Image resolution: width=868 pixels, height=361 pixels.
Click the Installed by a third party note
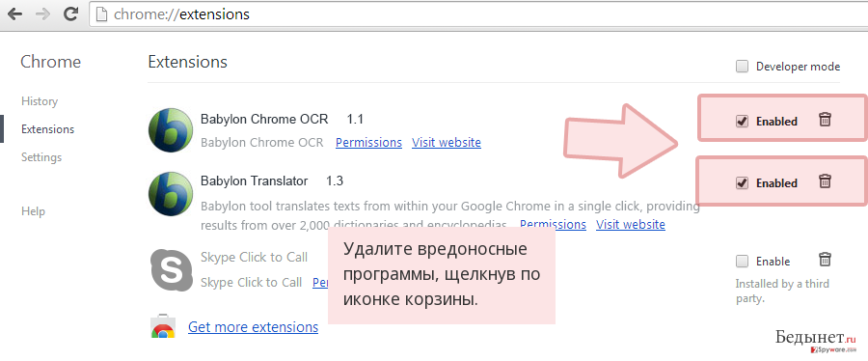point(782,292)
